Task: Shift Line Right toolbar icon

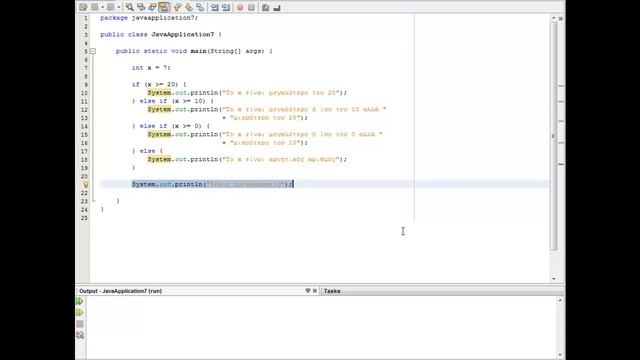Action: 226,7
